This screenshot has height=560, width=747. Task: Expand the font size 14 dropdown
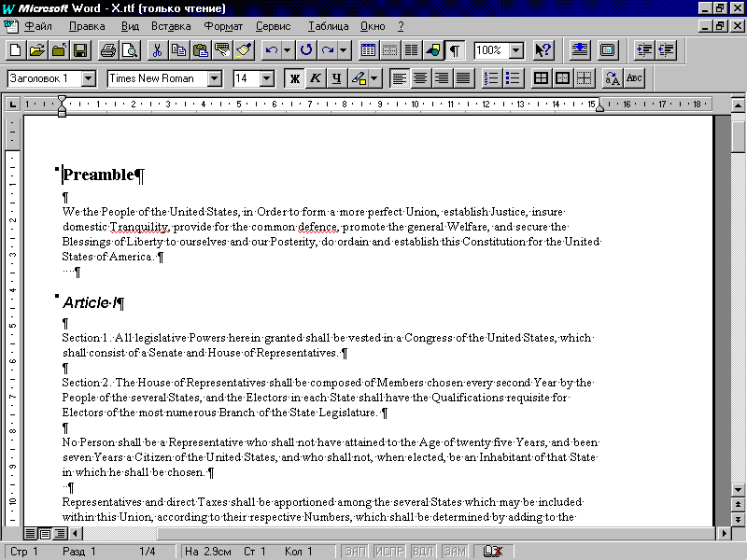(x=267, y=78)
